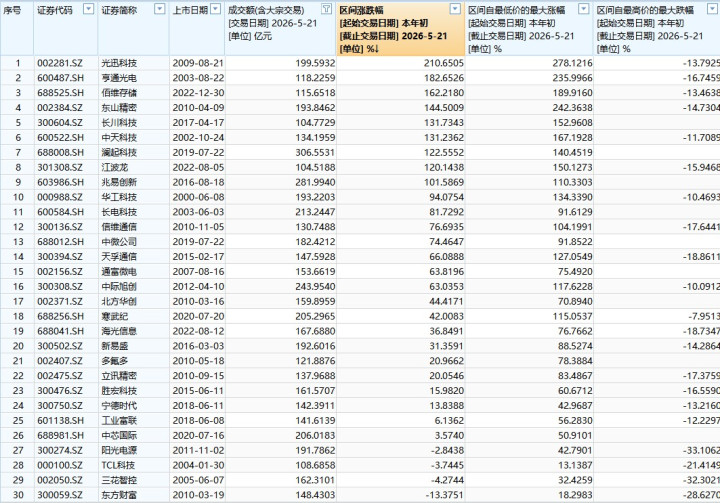
Task: Open the 区间涨跌幅 column dropdown arrow
Action: [x=455, y=9]
